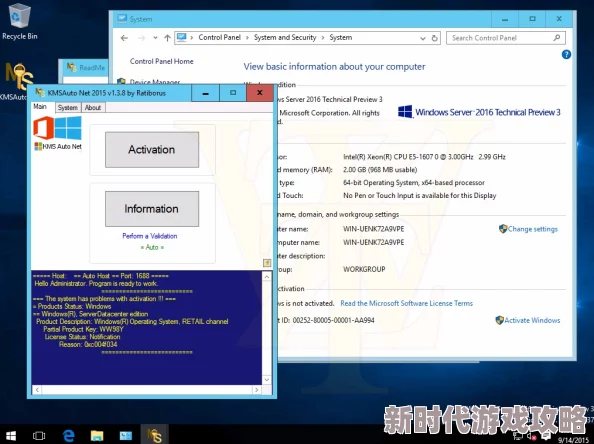
Task: Bring the ReadMe window to front
Action: click(x=86, y=67)
